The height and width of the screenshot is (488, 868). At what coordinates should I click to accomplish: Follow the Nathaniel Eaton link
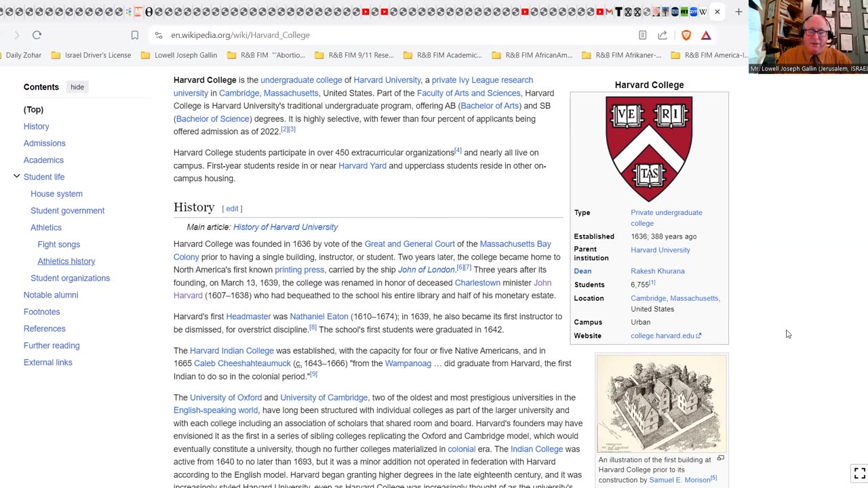[x=319, y=317]
